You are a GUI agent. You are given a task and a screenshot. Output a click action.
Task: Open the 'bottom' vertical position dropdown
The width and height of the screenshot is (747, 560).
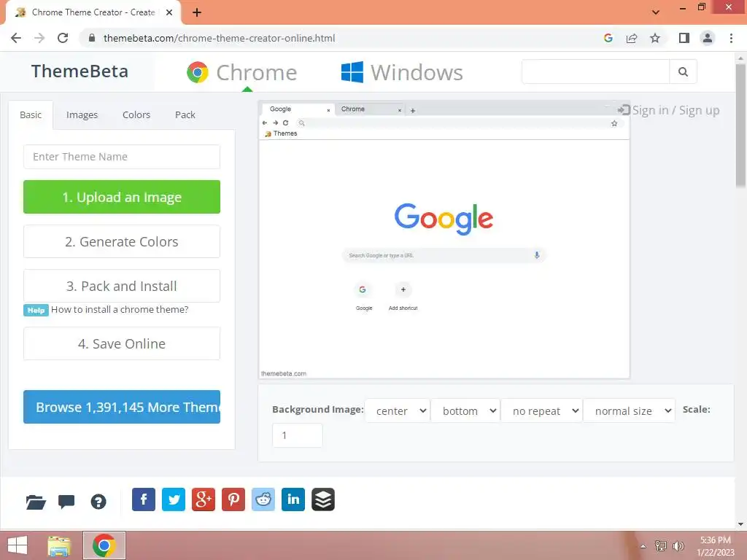(x=465, y=411)
